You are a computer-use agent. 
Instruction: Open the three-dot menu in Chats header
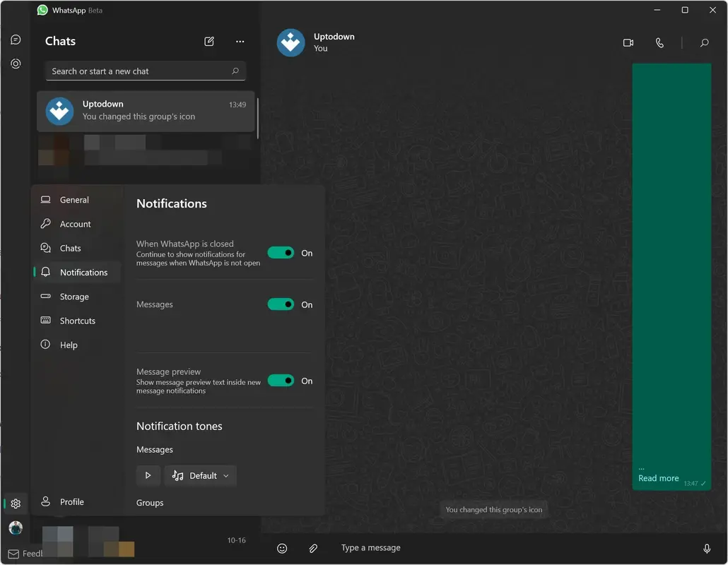point(240,42)
